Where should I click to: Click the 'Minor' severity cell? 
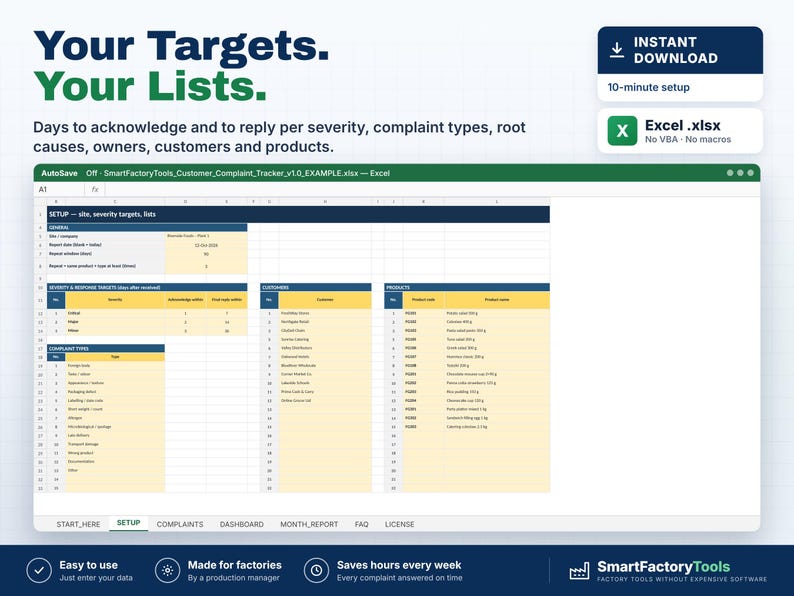click(x=115, y=331)
